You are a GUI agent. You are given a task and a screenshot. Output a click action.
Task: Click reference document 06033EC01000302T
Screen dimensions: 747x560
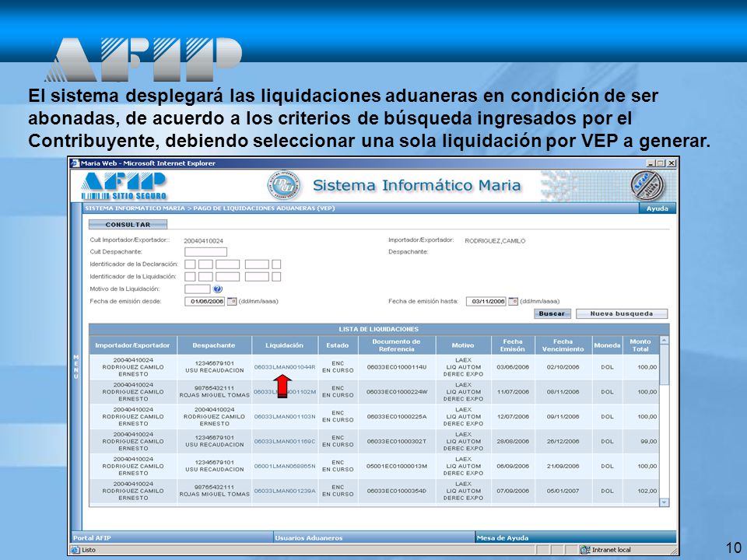tap(396, 442)
